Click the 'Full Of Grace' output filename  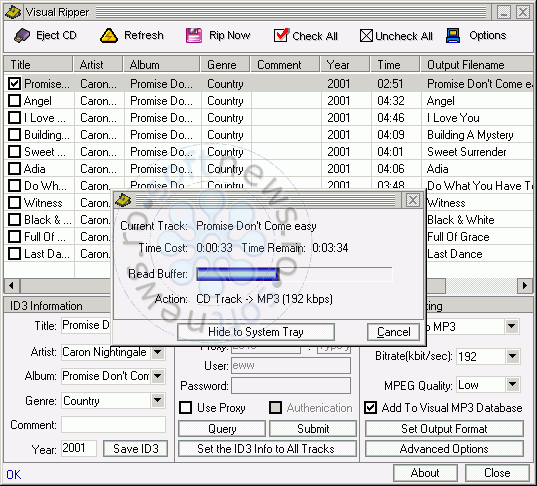pyautogui.click(x=458, y=237)
